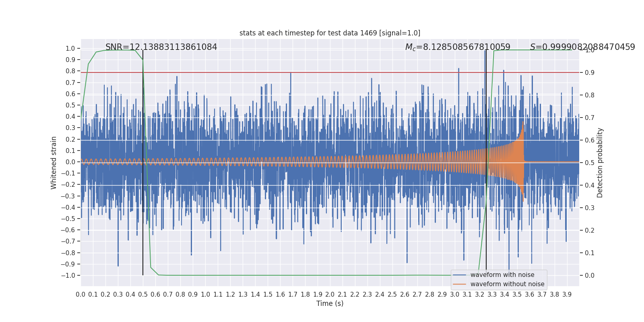Click the 0.9 tick on the probability axis
Screen dimensions: 644x322
click(x=589, y=72)
